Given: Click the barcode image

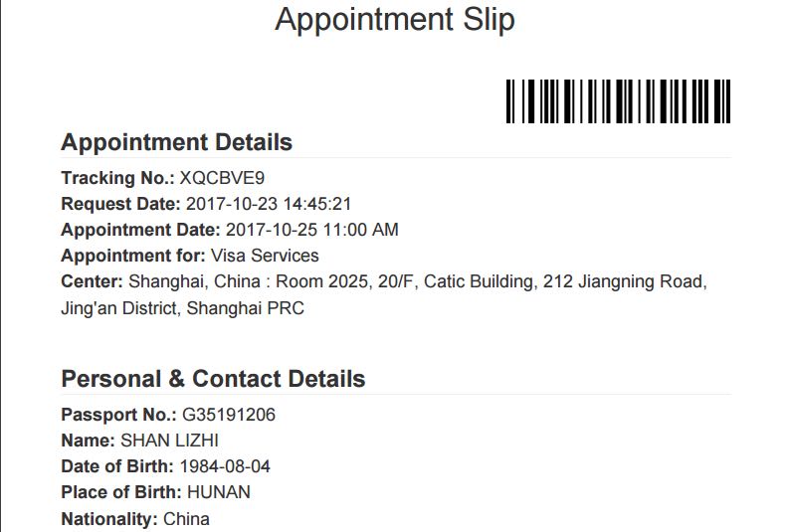Looking at the screenshot, I should click(618, 101).
